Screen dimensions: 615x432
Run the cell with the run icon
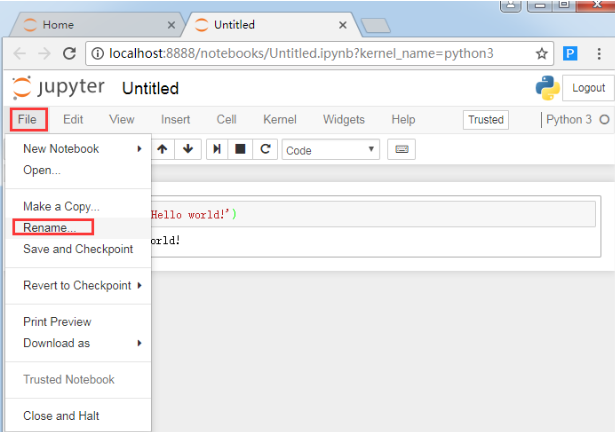click(217, 149)
